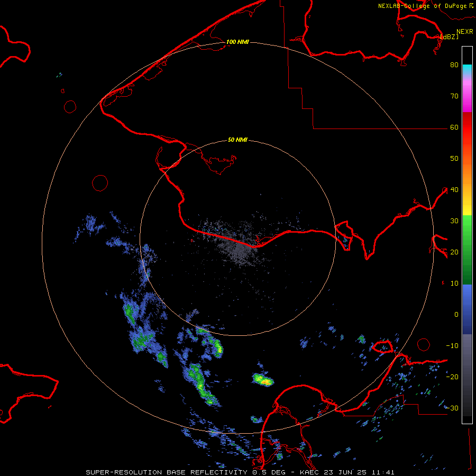Click the 30 value on the dBZ scale

click(454, 221)
